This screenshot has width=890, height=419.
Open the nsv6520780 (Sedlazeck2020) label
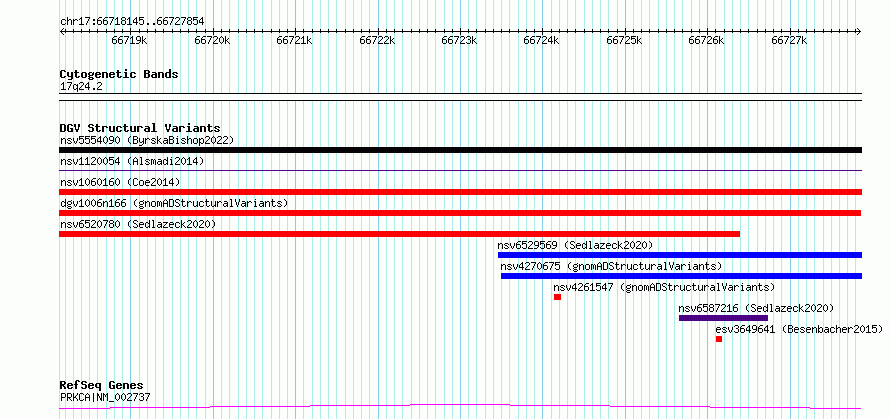[138, 224]
